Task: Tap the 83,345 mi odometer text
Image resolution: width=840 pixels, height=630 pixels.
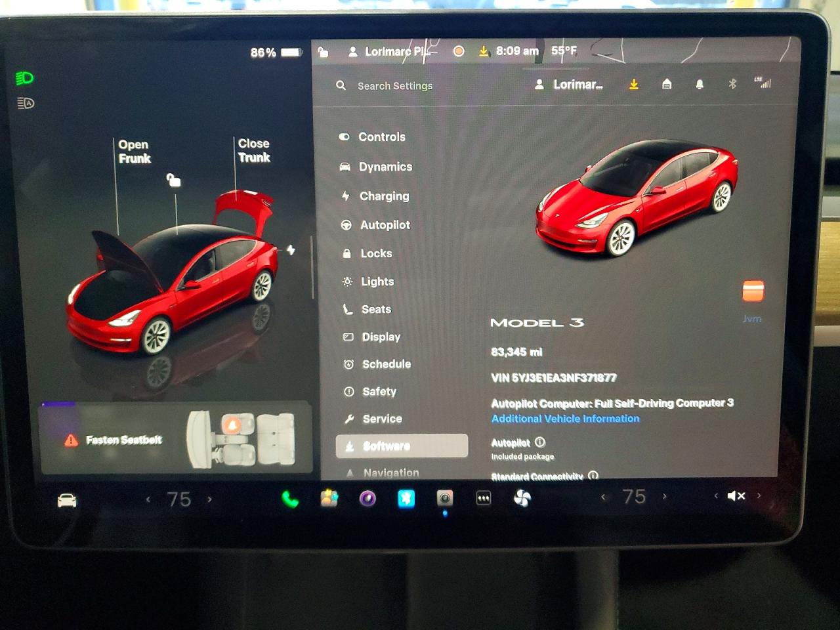Action: click(x=516, y=352)
